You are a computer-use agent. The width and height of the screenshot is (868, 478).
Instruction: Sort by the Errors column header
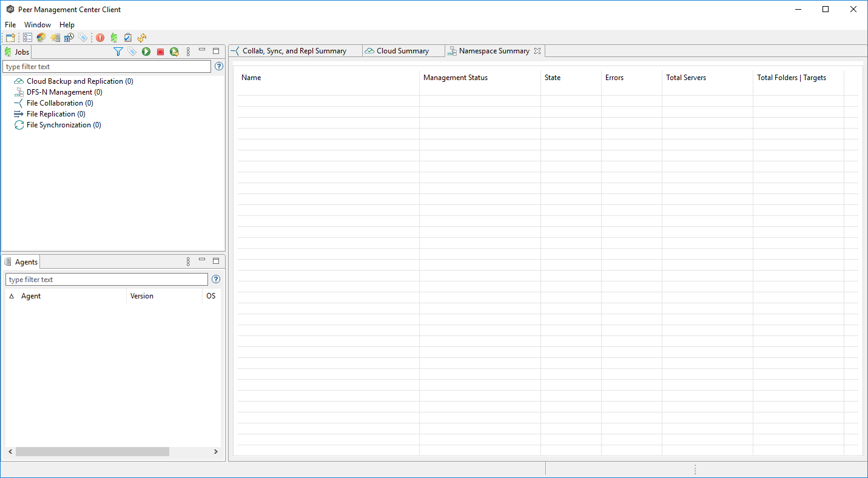pos(631,78)
